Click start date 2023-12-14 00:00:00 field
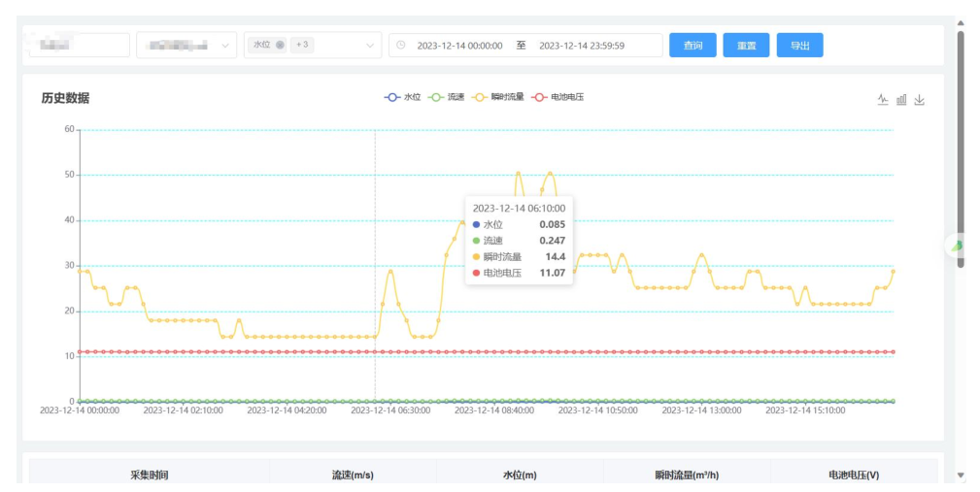 pos(459,46)
